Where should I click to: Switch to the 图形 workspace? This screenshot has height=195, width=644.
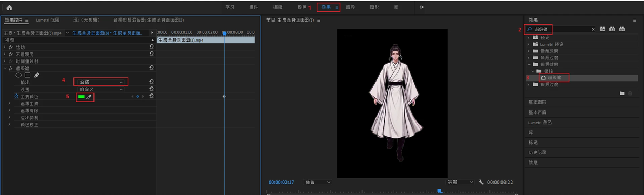point(374,7)
